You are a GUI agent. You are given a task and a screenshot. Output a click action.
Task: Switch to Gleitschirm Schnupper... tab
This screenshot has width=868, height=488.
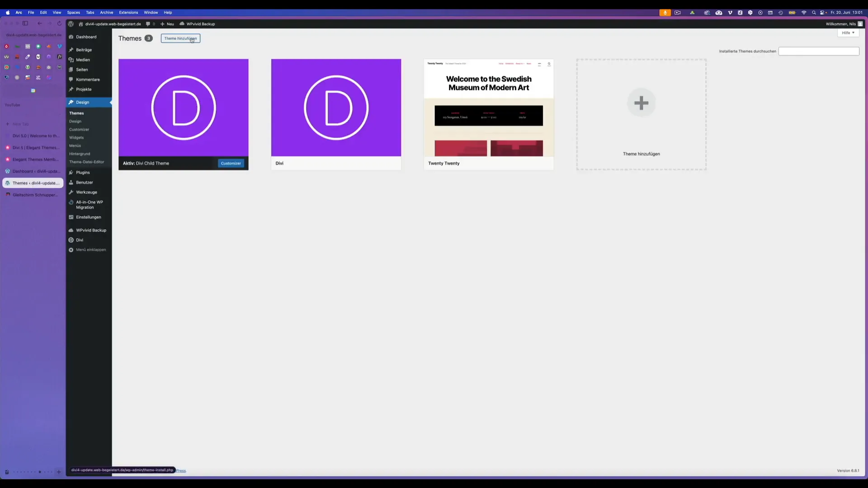pos(33,195)
